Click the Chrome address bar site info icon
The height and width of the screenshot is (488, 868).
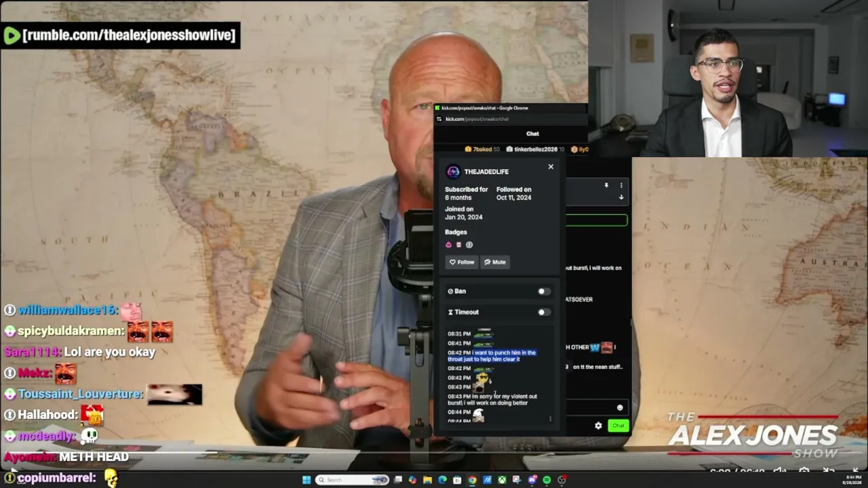click(x=439, y=119)
